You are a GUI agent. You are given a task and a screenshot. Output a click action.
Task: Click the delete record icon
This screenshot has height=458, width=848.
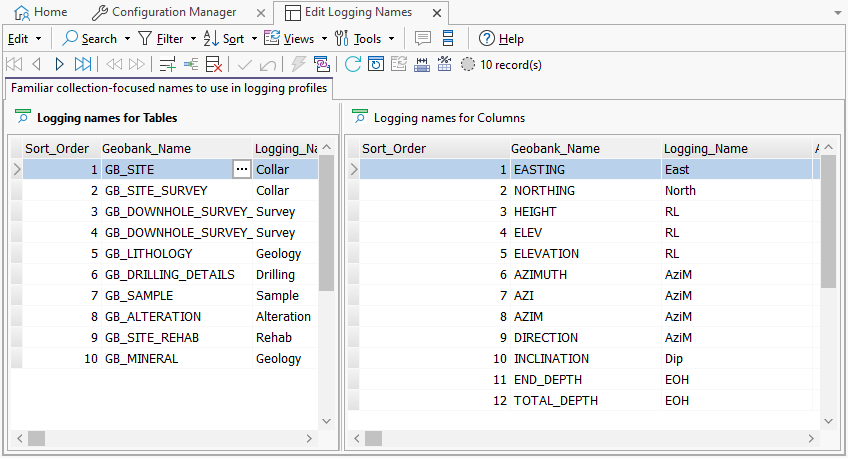click(x=214, y=65)
